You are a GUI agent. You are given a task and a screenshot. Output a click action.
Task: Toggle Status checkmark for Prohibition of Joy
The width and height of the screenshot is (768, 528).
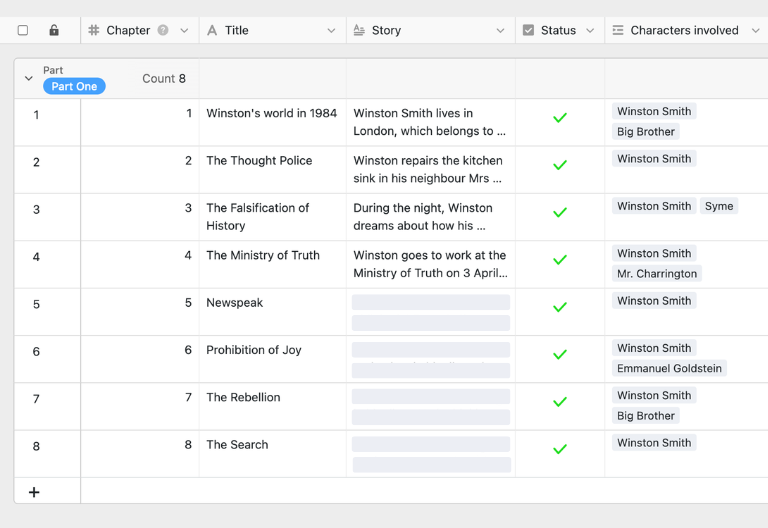[x=560, y=355]
